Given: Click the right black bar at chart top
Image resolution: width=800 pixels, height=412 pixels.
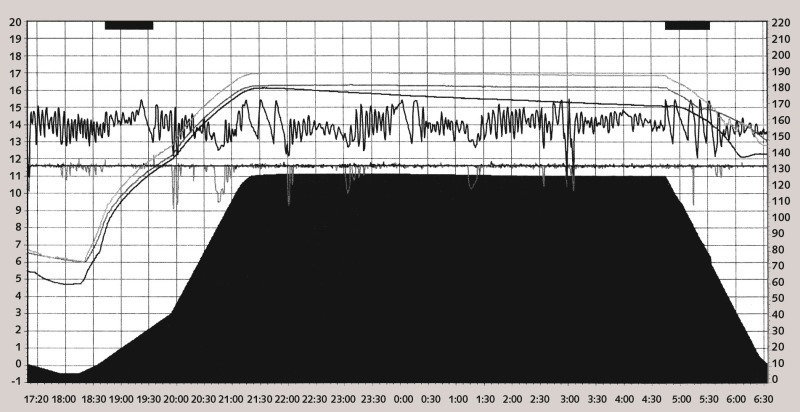Looking at the screenshot, I should (687, 24).
